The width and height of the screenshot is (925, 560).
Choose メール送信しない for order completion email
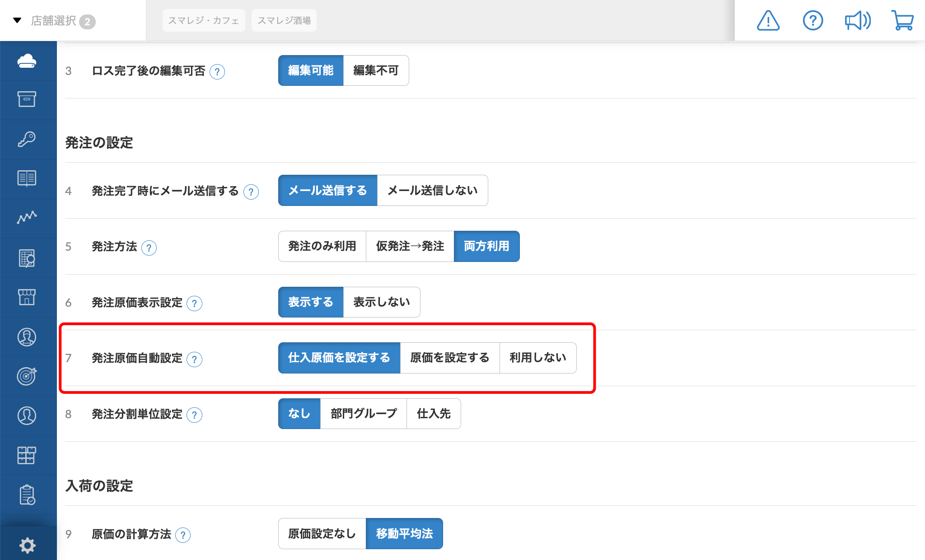point(431,190)
